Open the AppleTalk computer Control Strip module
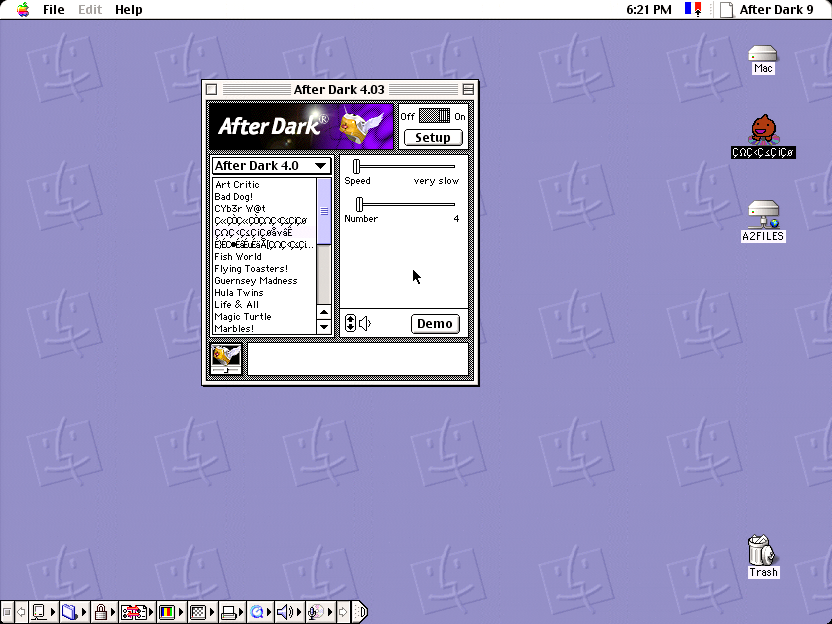This screenshot has height=624, width=832. (x=42, y=612)
